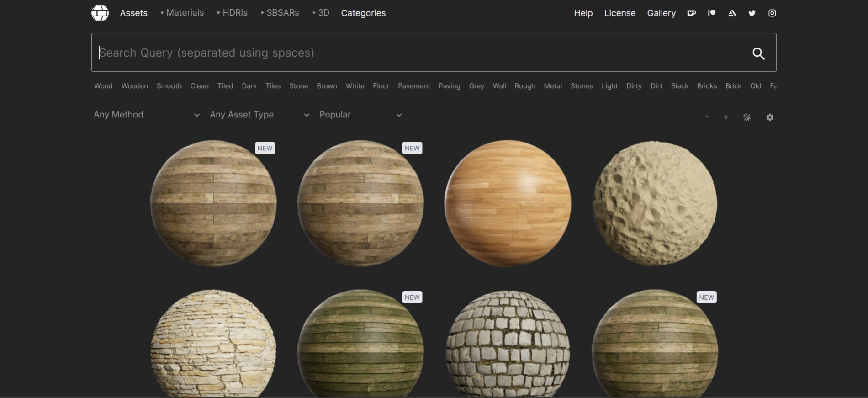
Task: Click the ambientCG globe logo
Action: coord(100,13)
